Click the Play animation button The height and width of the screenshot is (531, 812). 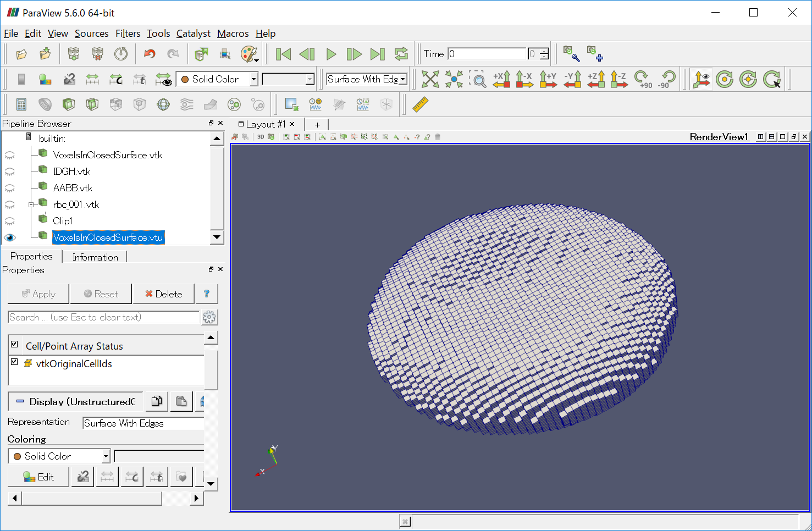pos(331,54)
